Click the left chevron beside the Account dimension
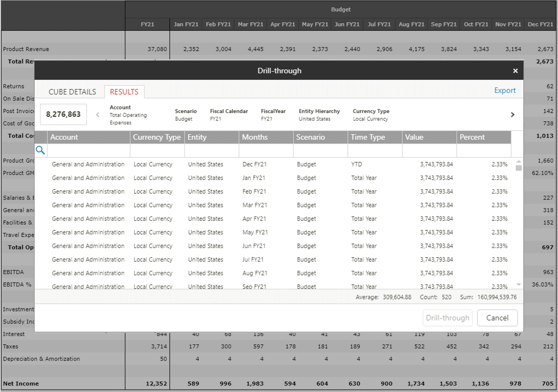 (98, 115)
